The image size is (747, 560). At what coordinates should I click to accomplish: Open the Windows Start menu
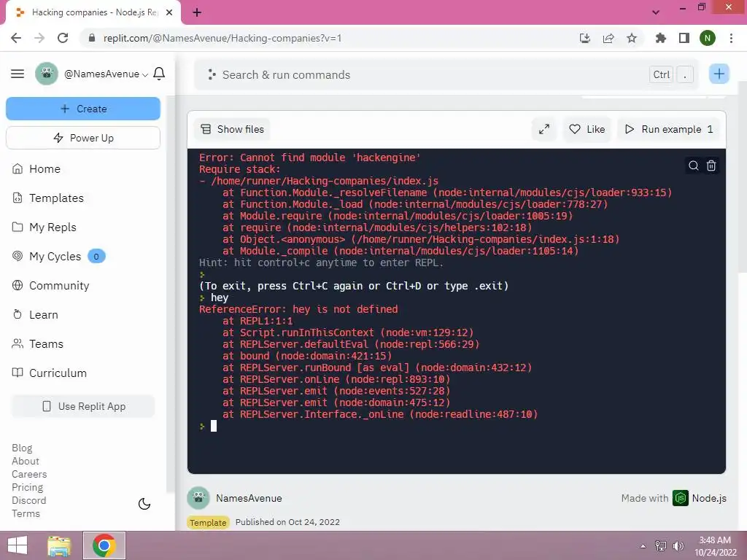(x=18, y=545)
